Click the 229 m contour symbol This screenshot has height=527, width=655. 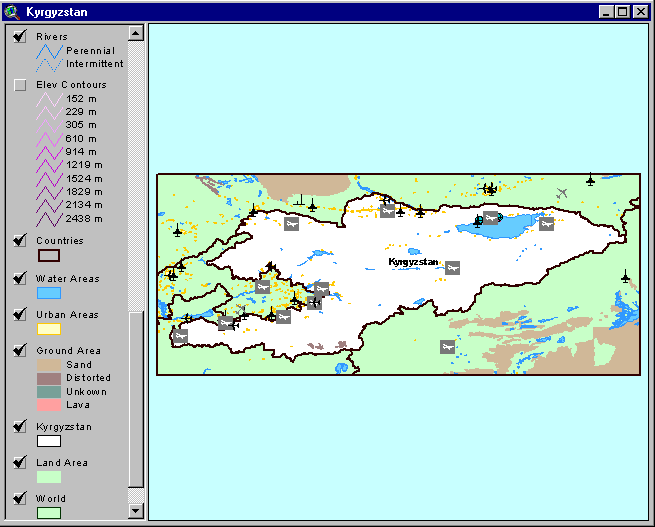[49, 113]
